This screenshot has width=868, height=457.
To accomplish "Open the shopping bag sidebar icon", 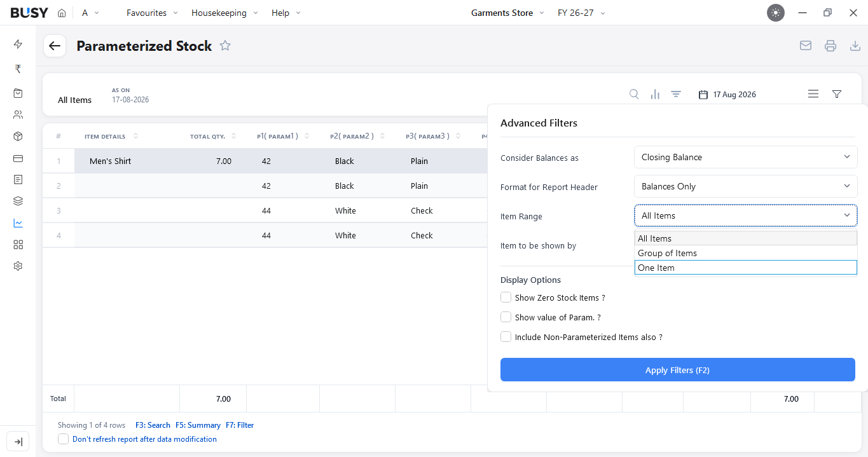I will [x=18, y=93].
